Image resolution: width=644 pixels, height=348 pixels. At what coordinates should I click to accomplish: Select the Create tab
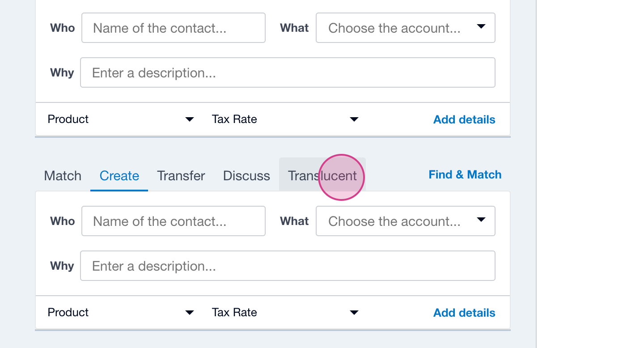click(x=119, y=176)
